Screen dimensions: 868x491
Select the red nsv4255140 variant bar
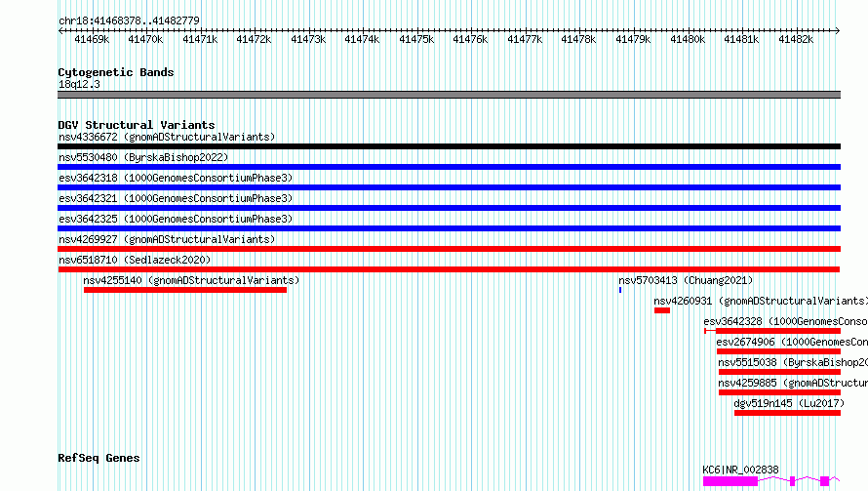tap(185, 290)
